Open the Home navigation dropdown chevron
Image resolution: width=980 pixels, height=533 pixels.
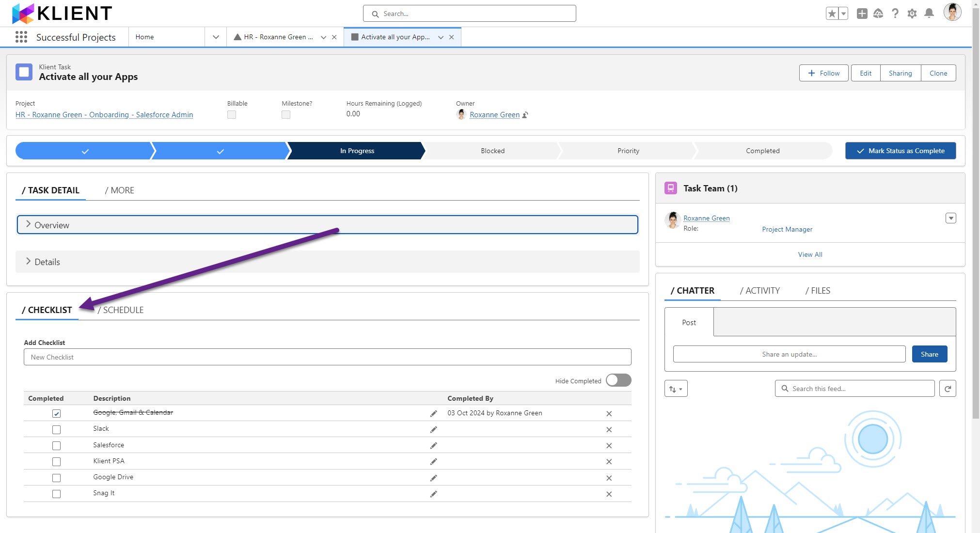[x=216, y=37]
